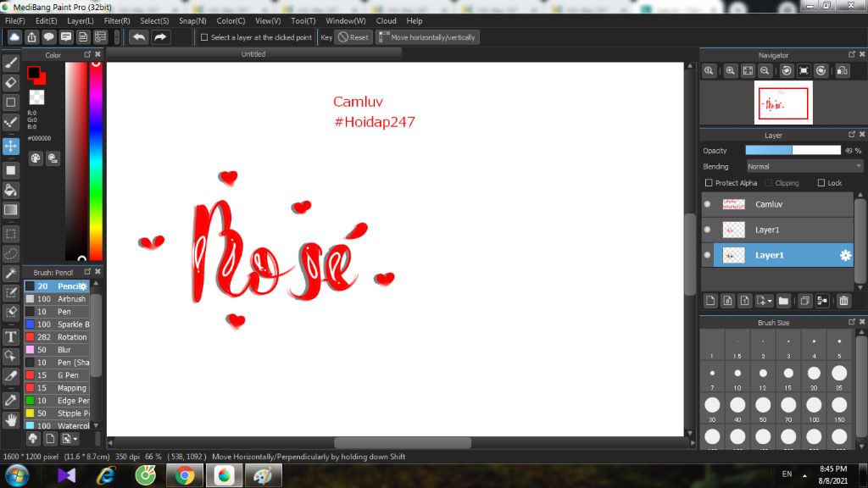Open Internet Explorer from taskbar

[106, 475]
